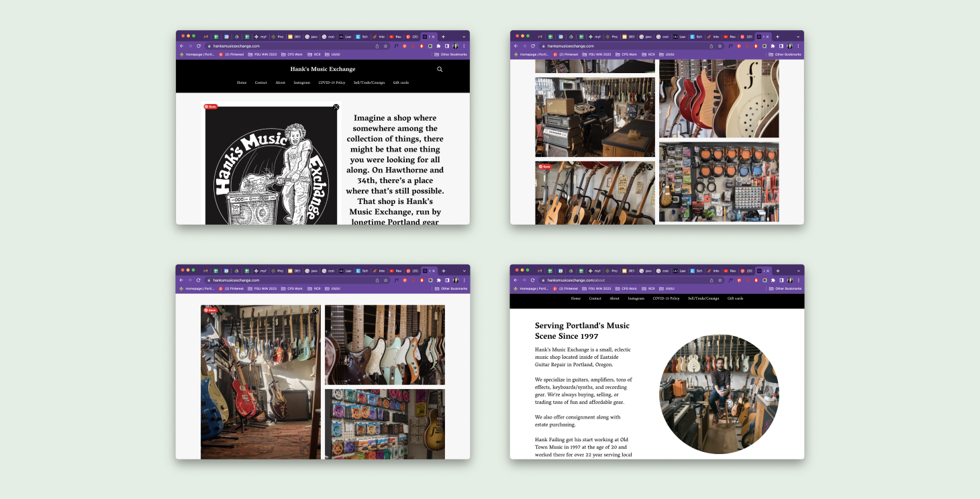Add new tab in the homepage header window
This screenshot has width=980, height=499.
[443, 36]
